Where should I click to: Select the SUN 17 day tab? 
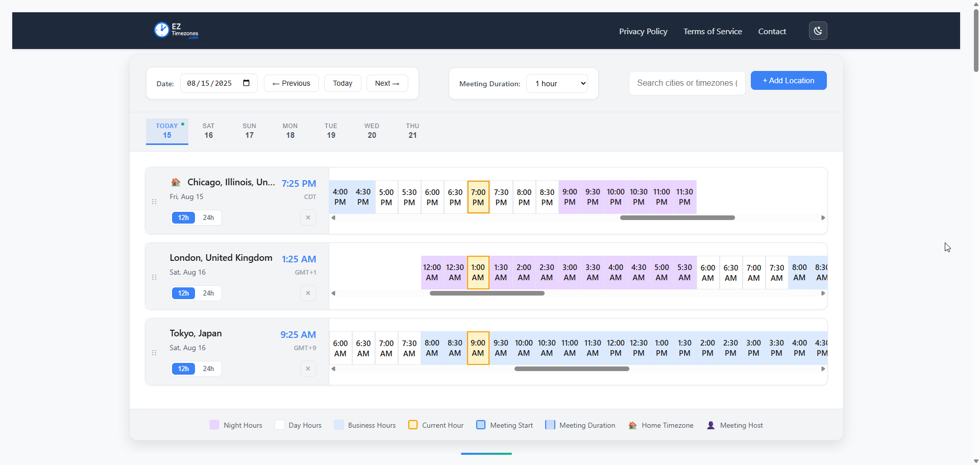(249, 131)
